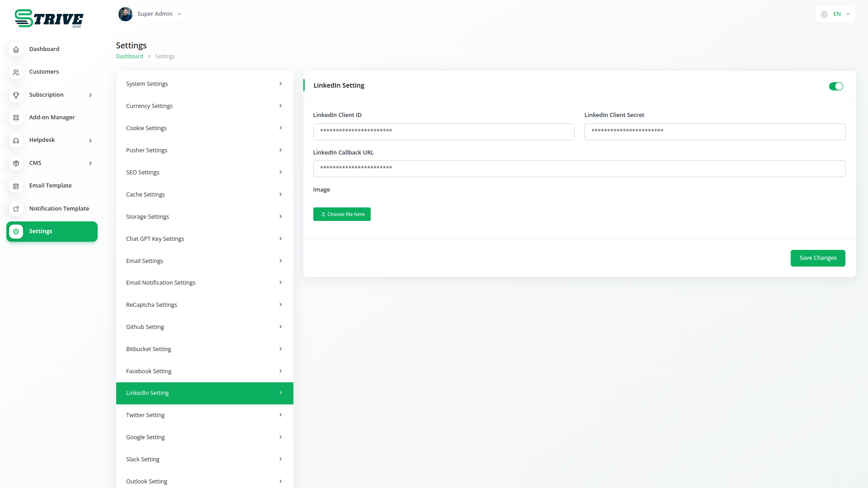Click the Save Changes button
Viewport: 868px width, 488px height.
(x=817, y=258)
